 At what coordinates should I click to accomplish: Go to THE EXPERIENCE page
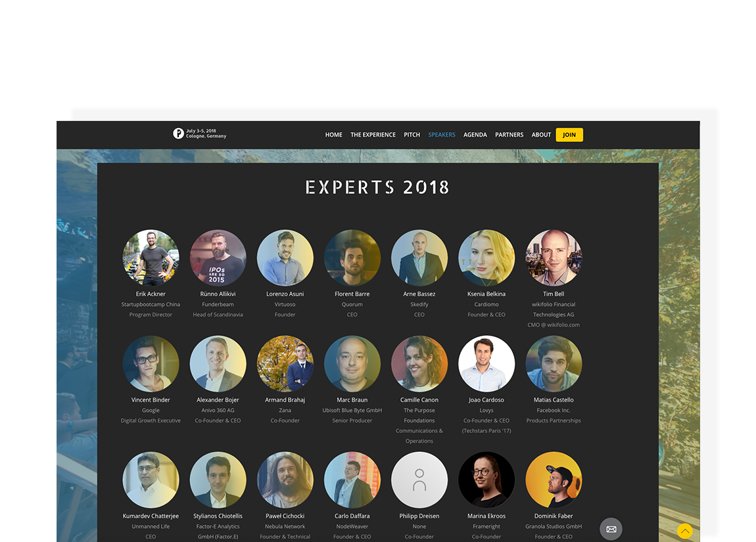[373, 135]
